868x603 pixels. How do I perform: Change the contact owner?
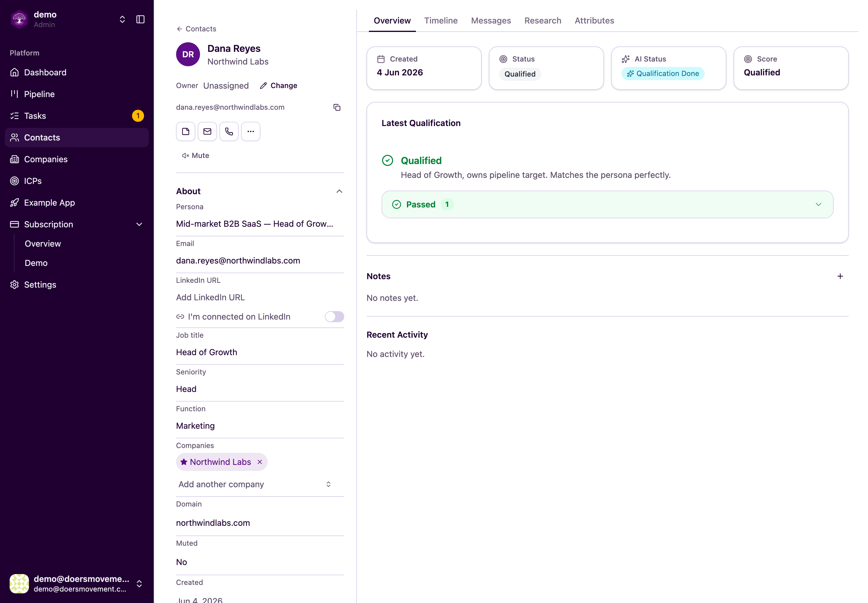(x=278, y=85)
